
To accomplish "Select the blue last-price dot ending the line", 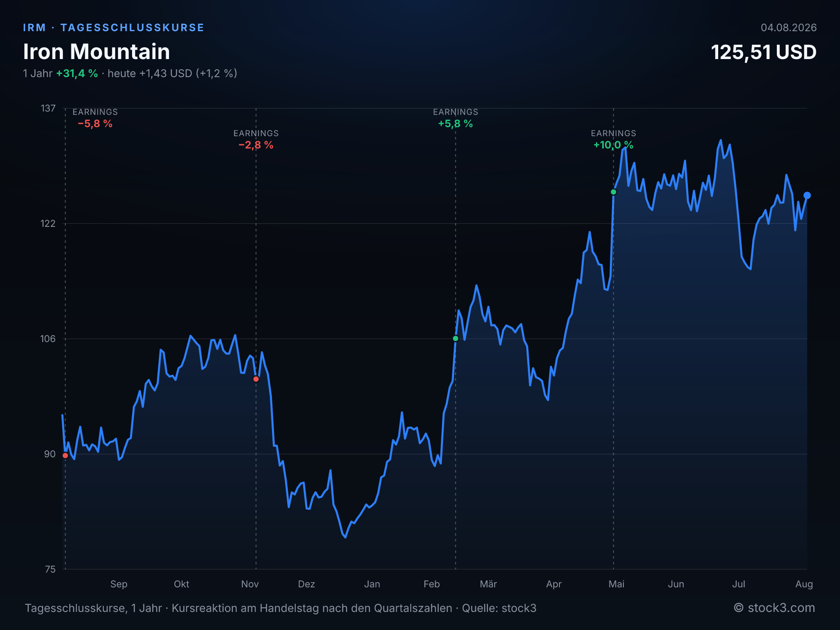I will point(807,195).
